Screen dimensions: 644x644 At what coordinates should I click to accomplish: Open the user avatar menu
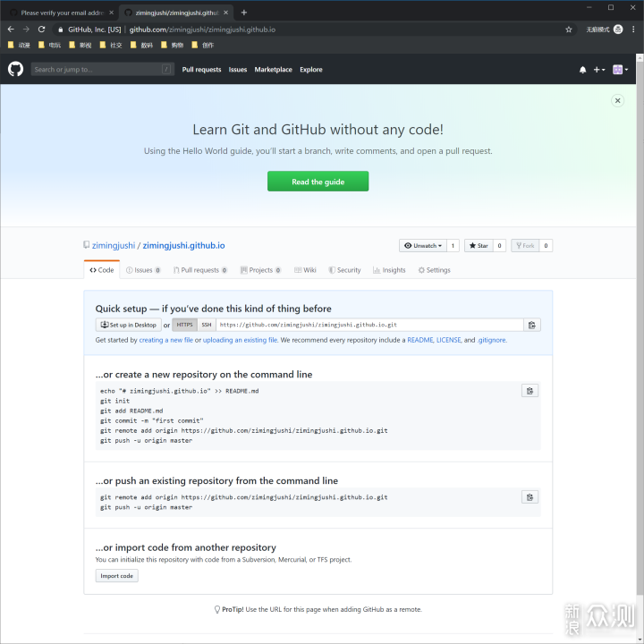click(619, 70)
